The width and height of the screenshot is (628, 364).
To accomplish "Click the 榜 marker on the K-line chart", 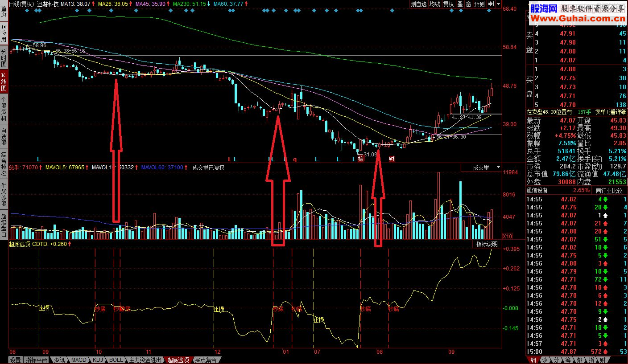I will [360, 159].
